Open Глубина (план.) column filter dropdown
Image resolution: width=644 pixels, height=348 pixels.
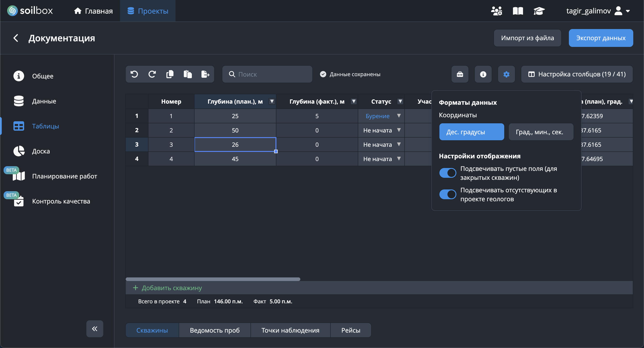click(x=272, y=101)
